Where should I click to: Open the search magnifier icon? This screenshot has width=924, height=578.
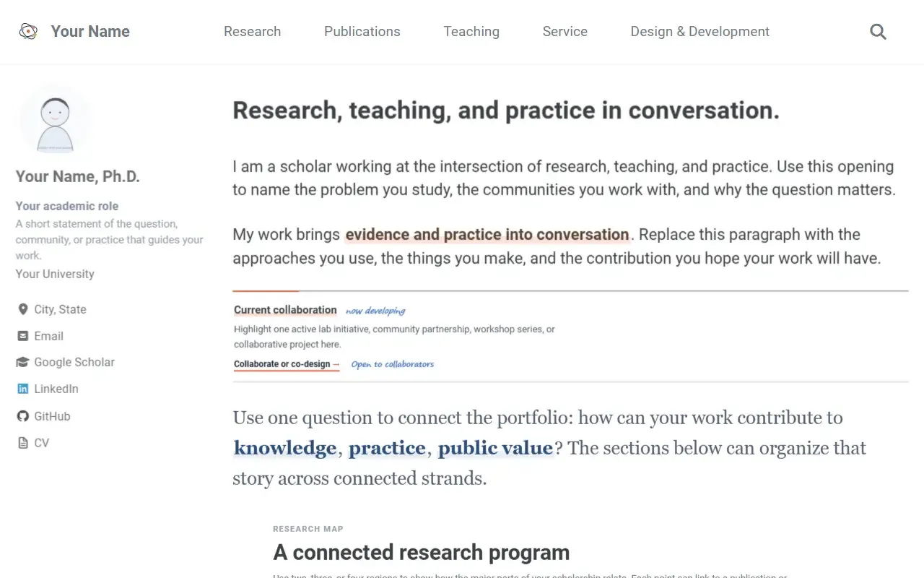(878, 32)
